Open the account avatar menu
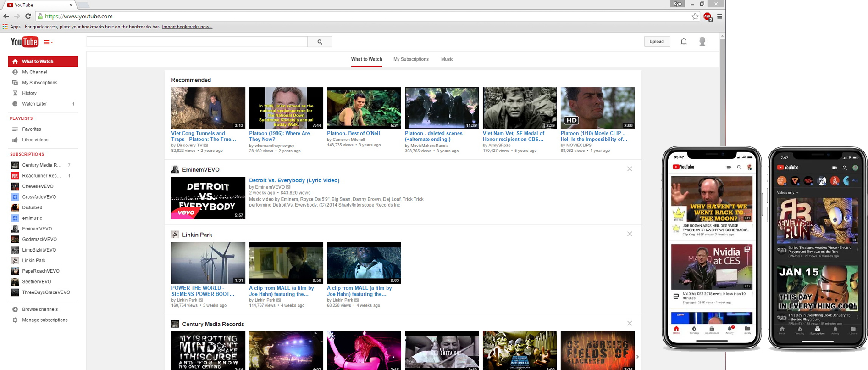 point(702,42)
